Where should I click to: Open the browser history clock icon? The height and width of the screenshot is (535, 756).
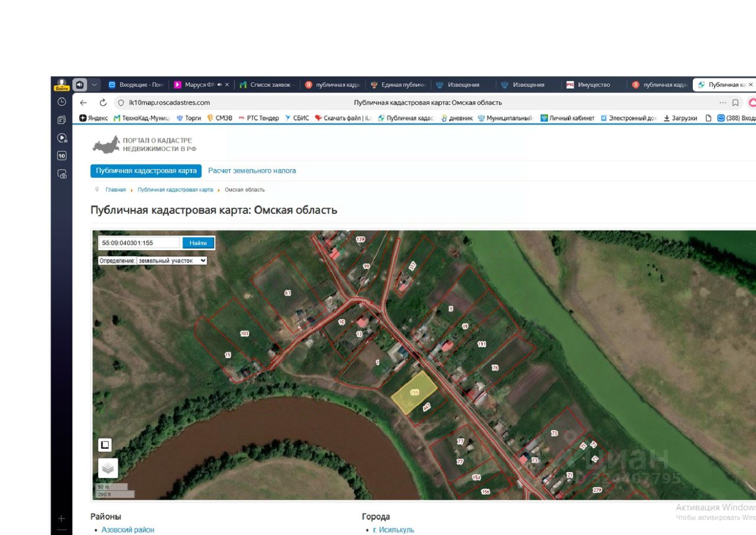pos(61,102)
